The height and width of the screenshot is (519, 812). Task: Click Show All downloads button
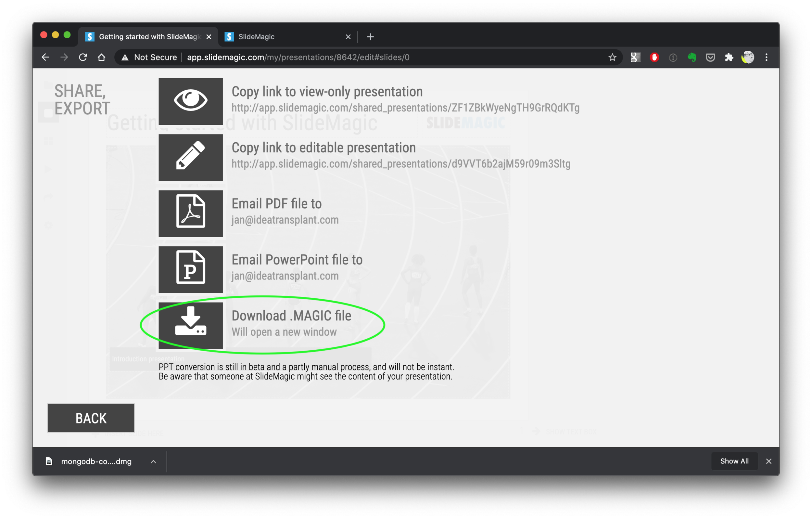pos(734,461)
